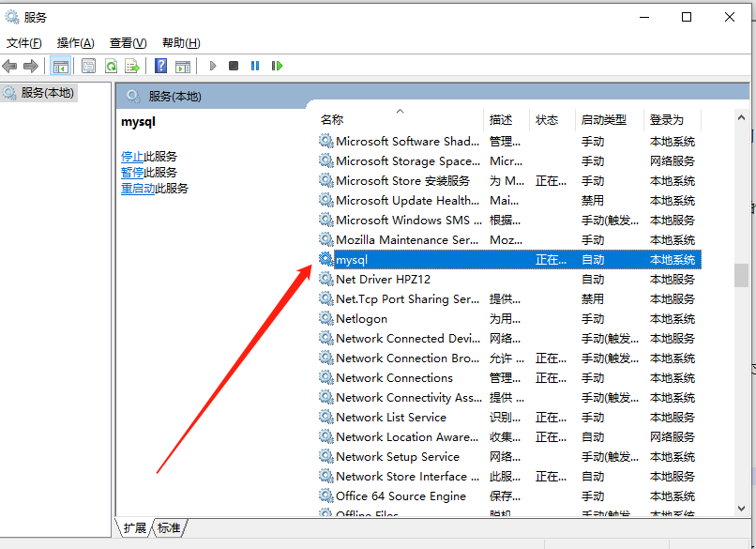Click 自动 startup type in mysql row
This screenshot has height=549, width=756.
click(593, 260)
